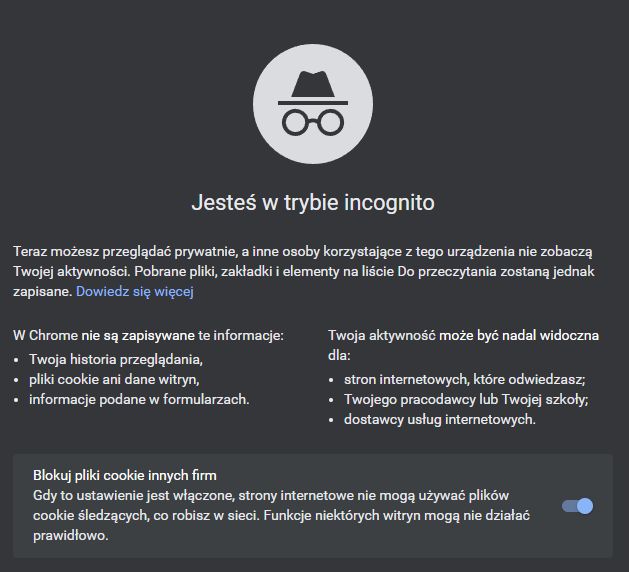Click 'W Chrome nie są zapisywane te informacje:' text
Image resolution: width=629 pixels, height=572 pixels.
click(x=148, y=335)
